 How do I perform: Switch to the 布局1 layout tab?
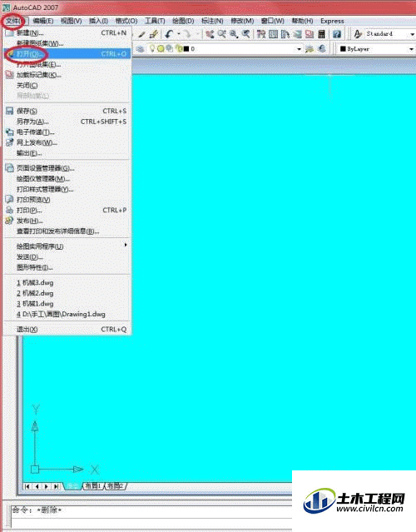pyautogui.click(x=93, y=486)
